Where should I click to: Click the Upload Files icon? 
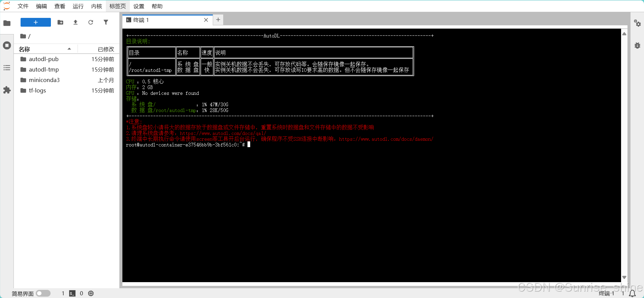76,22
